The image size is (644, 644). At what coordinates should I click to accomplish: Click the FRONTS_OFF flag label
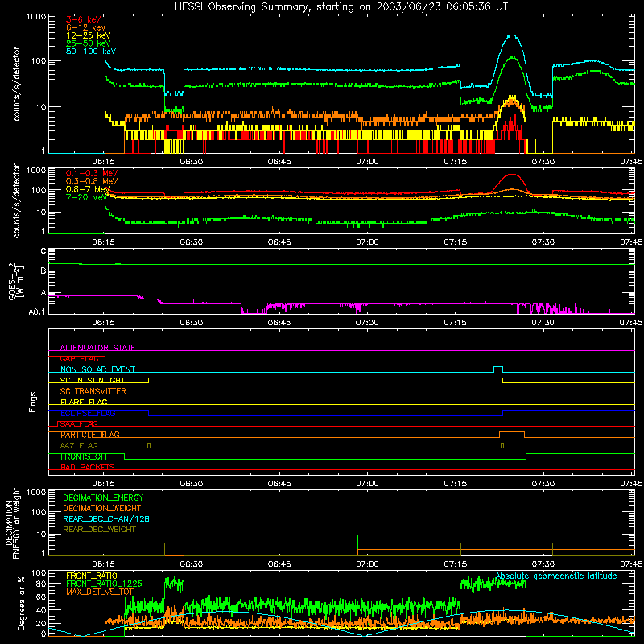(85, 456)
